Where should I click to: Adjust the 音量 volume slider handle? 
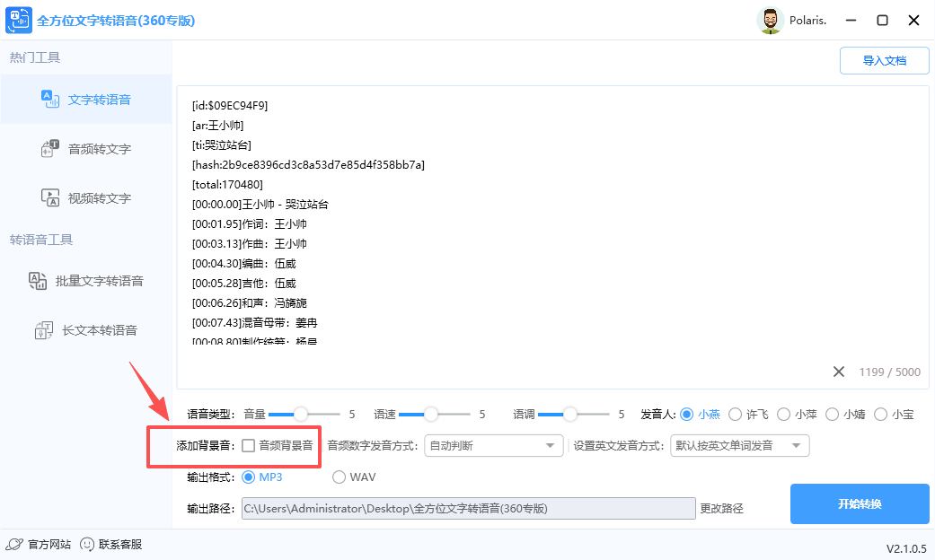301,414
